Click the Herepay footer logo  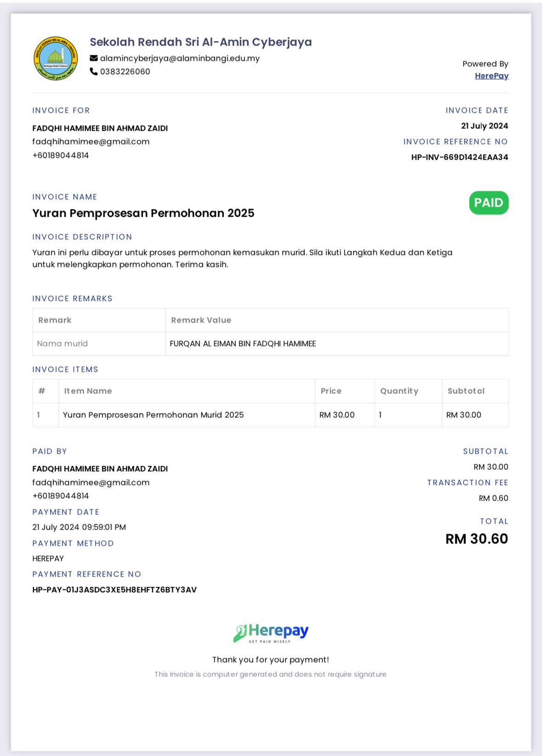pos(271,633)
